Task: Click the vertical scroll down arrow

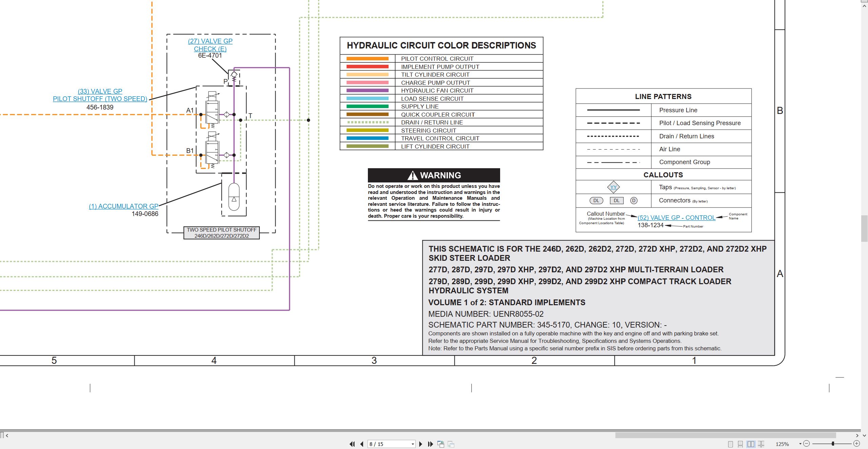Action: coord(865,435)
